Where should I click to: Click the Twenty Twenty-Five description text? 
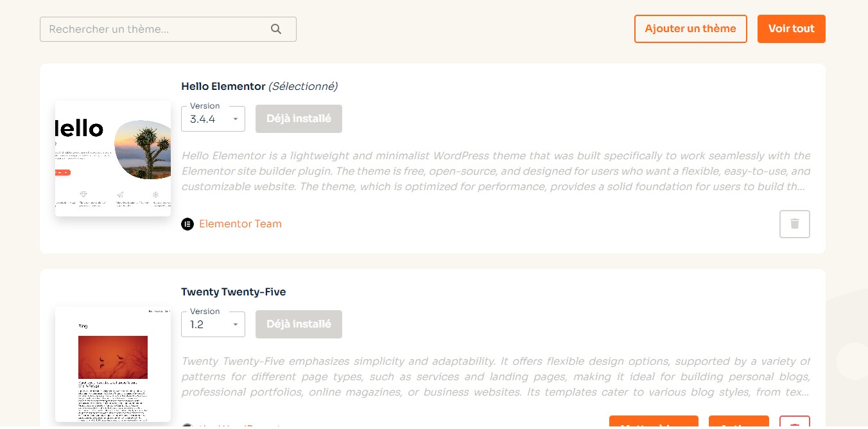495,377
